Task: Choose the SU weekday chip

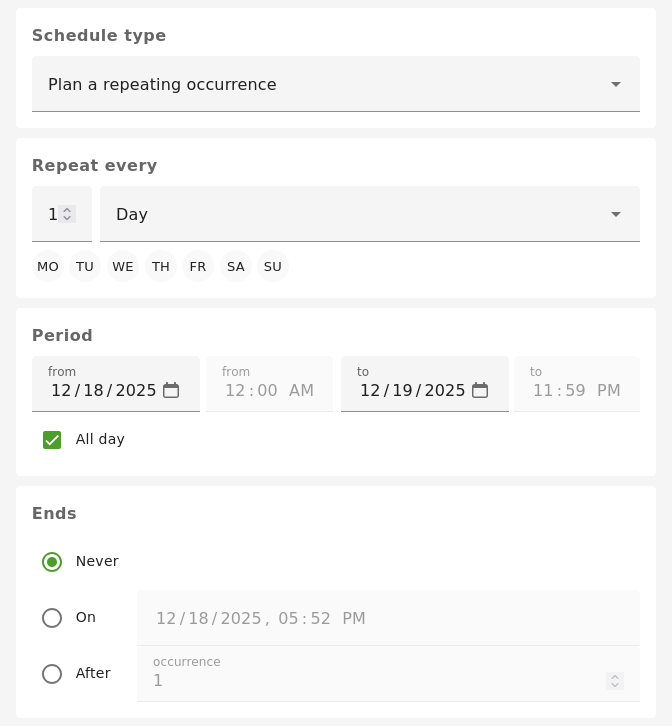Action: [273, 267]
